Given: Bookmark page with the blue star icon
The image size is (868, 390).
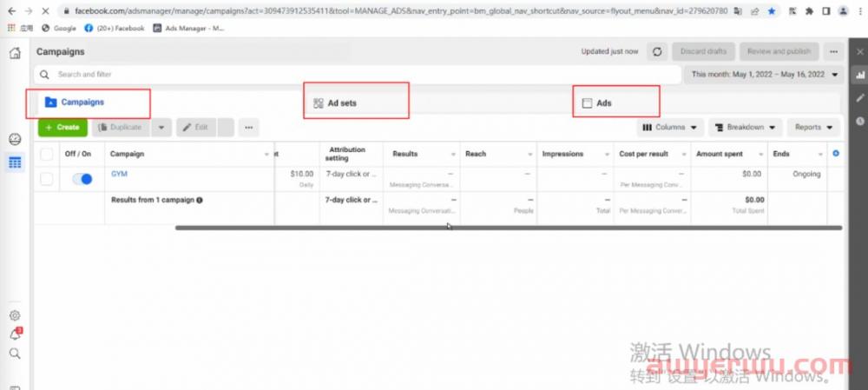Looking at the screenshot, I should pos(772,11).
